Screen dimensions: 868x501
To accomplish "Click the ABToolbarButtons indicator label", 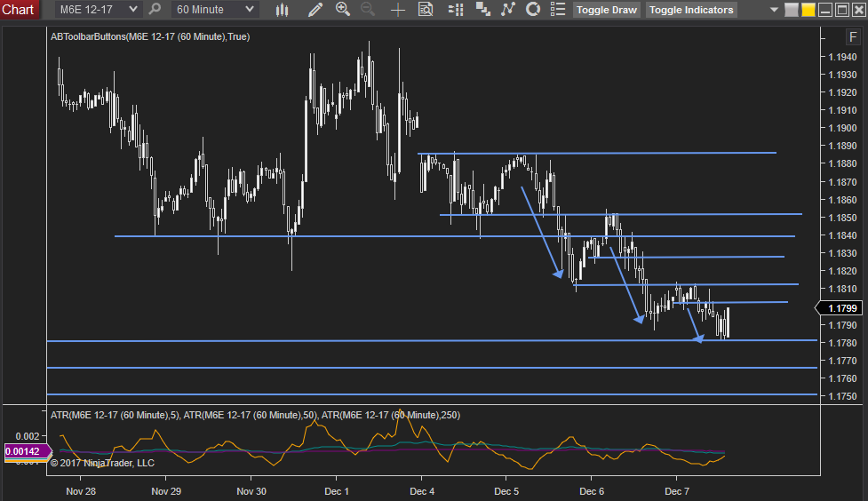I will click(x=150, y=36).
